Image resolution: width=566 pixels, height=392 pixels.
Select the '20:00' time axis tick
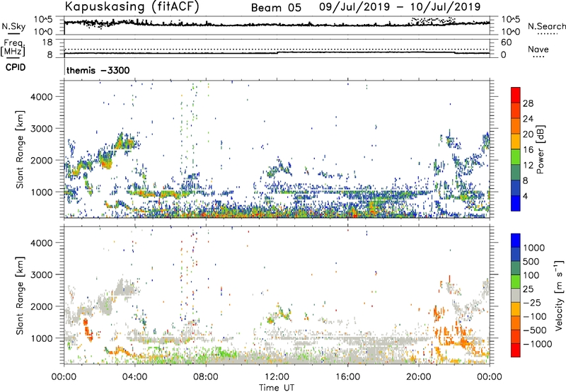click(x=419, y=377)
